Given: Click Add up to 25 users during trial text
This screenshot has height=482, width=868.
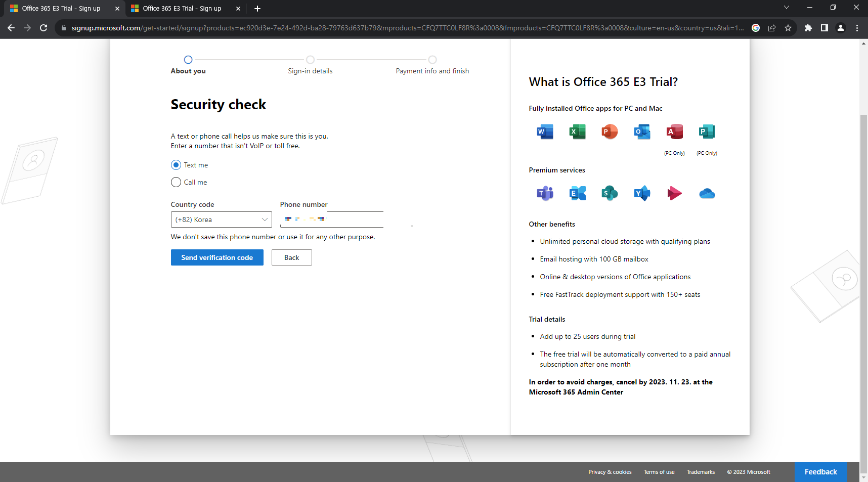Looking at the screenshot, I should 587,336.
